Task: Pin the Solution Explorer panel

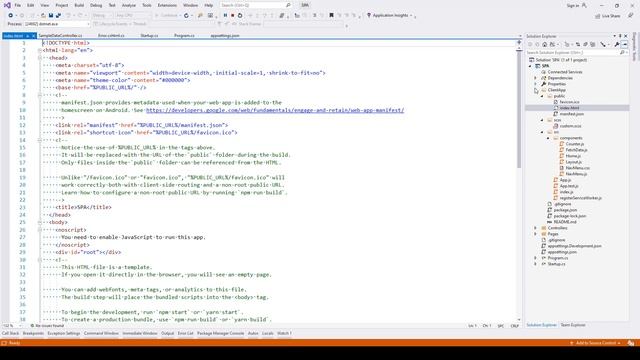Action: (x=620, y=36)
